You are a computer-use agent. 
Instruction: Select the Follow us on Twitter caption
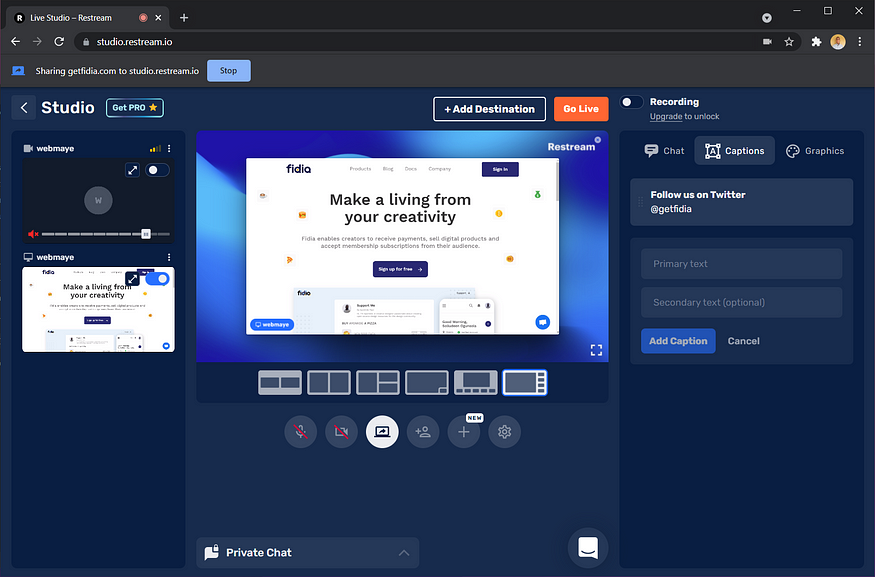(741, 202)
